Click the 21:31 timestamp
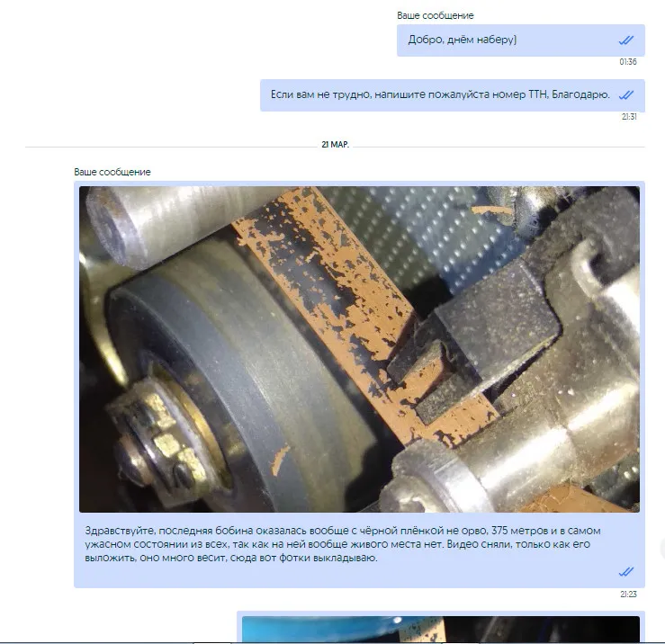This screenshot has width=665, height=644. click(629, 117)
